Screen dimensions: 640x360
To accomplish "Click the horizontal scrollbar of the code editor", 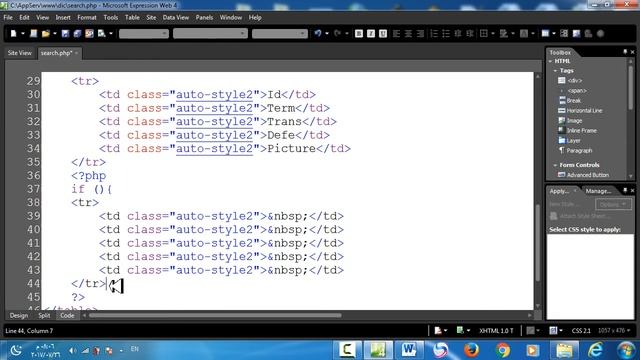I will coord(215,316).
